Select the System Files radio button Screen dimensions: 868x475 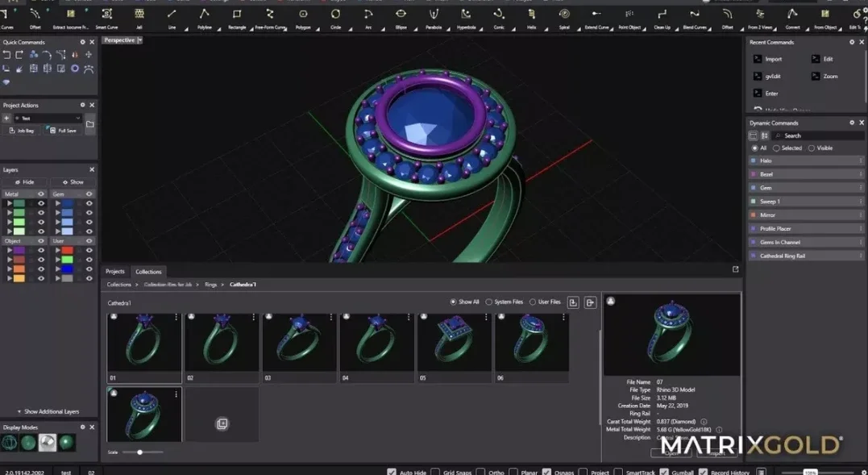[505, 302]
